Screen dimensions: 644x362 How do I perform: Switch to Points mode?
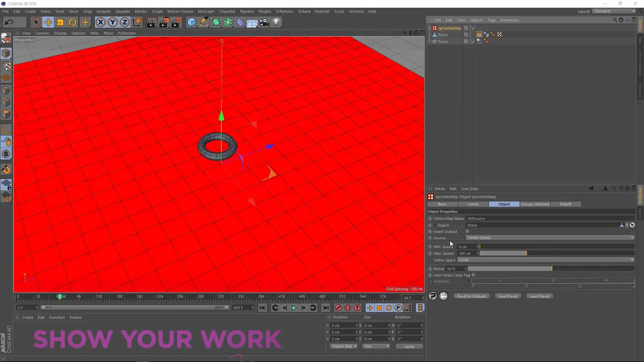pos(6,90)
